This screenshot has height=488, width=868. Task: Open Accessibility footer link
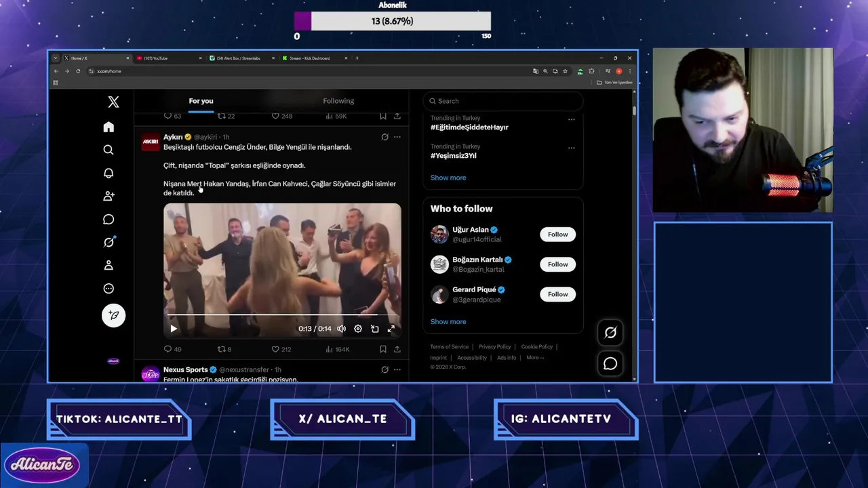click(472, 358)
